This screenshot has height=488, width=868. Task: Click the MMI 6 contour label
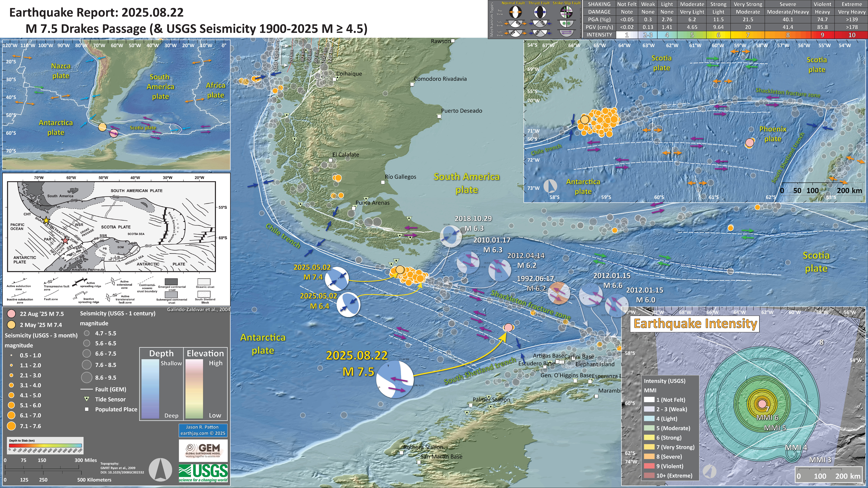coord(767,418)
